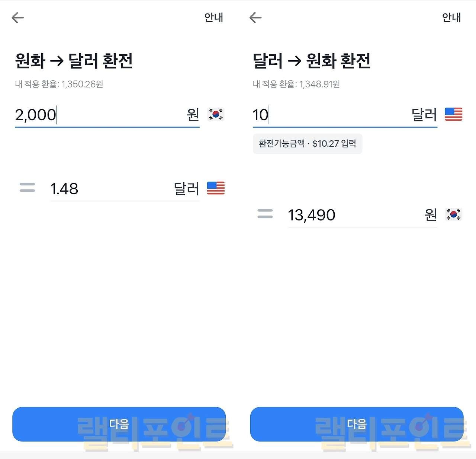Click US flag beside the 1.48 달러 result
This screenshot has height=459, width=476.
click(x=216, y=188)
